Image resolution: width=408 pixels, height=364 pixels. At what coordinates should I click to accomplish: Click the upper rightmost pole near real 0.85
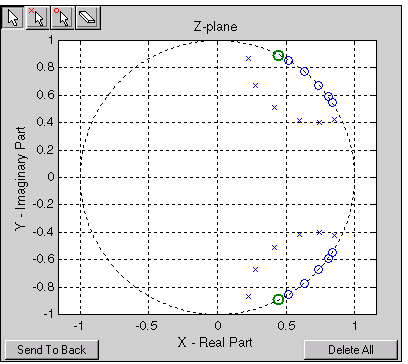pyautogui.click(x=334, y=119)
